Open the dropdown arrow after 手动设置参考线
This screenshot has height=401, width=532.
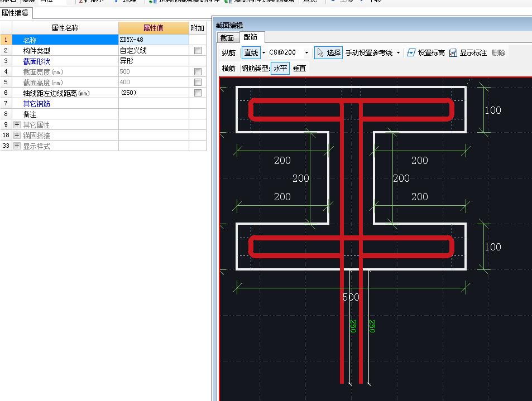tap(399, 52)
